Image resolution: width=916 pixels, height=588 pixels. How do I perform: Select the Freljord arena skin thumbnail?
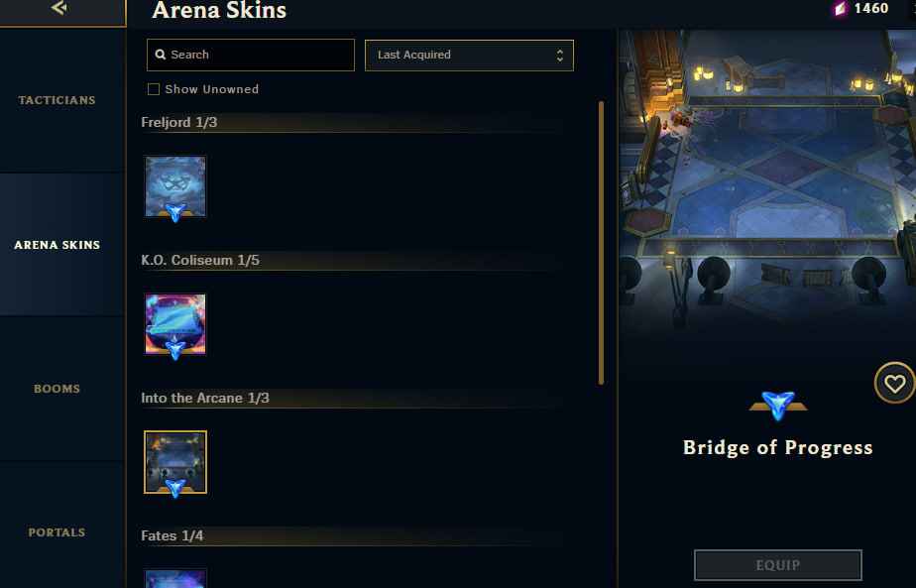175,186
